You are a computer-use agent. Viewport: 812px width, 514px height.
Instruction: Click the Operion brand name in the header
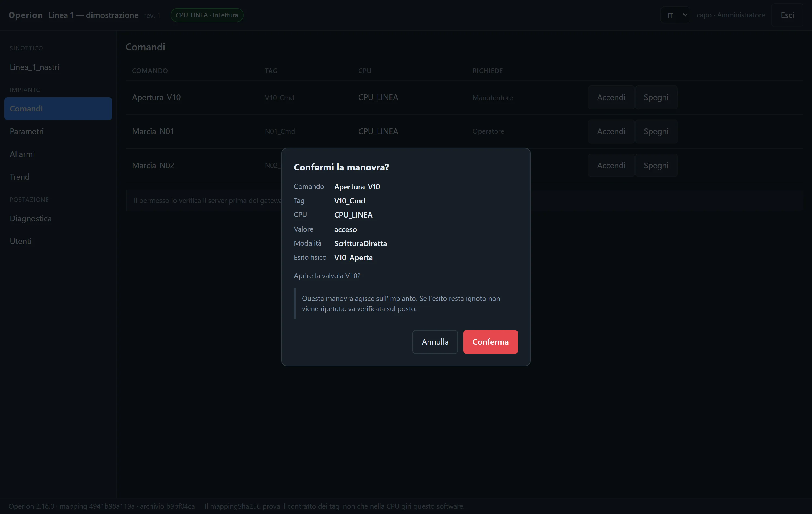click(26, 15)
